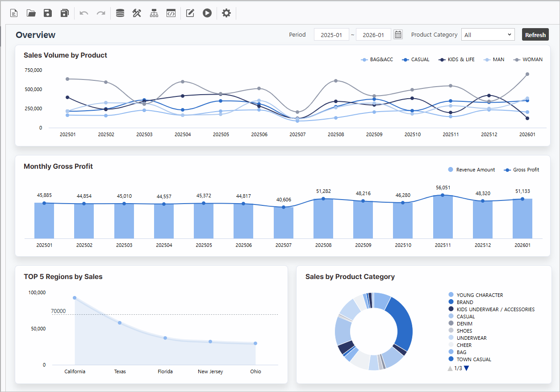
Task: Click the save all icon
Action: tap(65, 13)
